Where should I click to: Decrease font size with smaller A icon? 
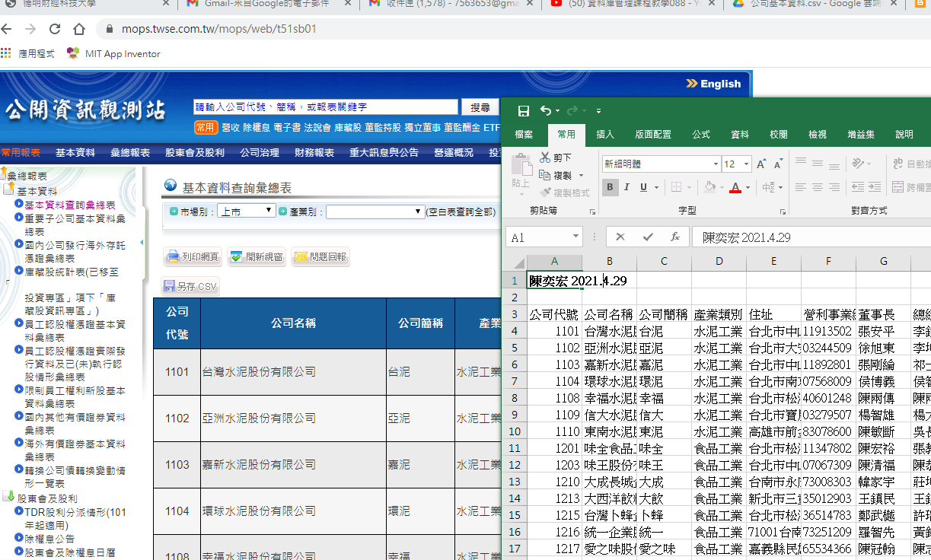coord(778,164)
